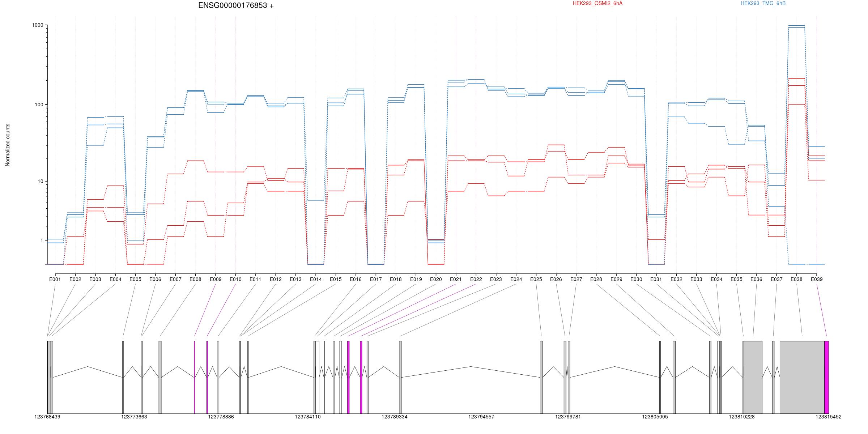Viewport: 868px width, 434px height.
Task: Select the HEK293_TMG_6hB legend label
Action: point(763,3)
